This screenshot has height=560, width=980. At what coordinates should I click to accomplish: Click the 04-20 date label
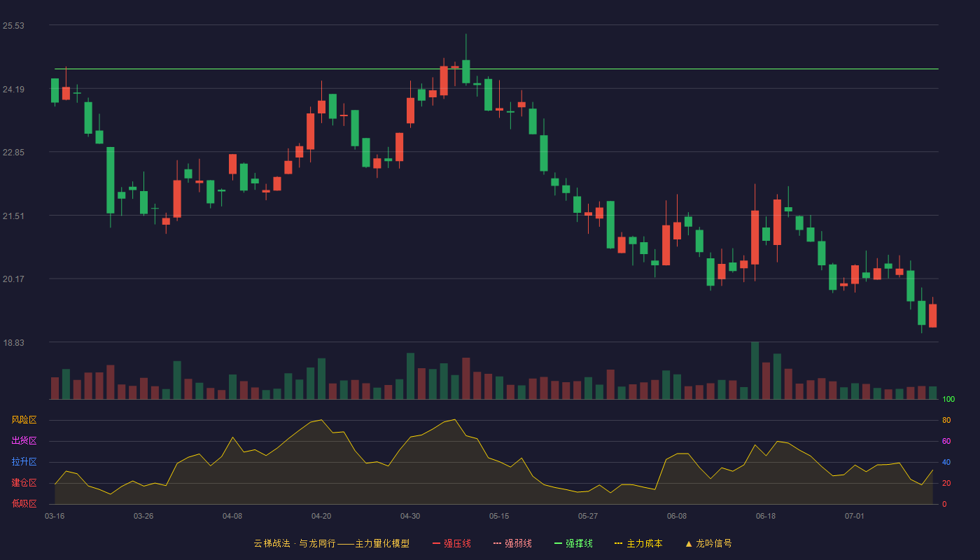click(321, 516)
